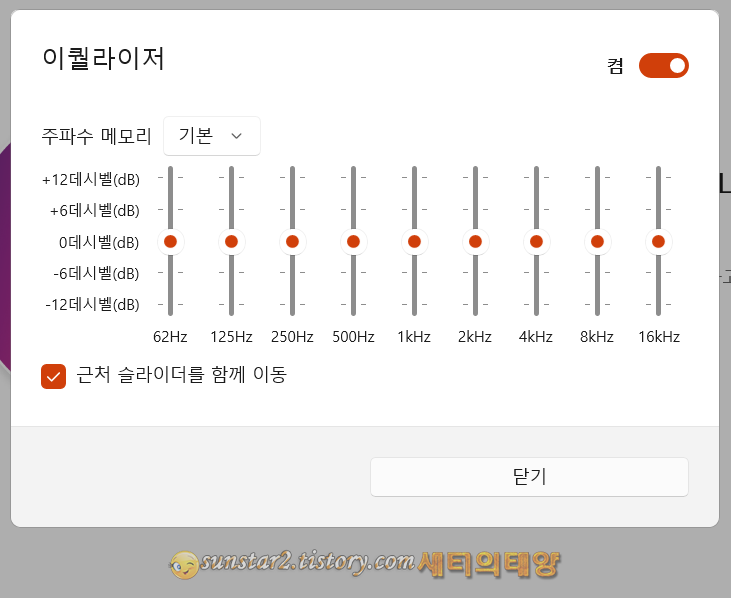The height and width of the screenshot is (598, 731).
Task: Click the 16kHz slider handle
Action: [658, 241]
